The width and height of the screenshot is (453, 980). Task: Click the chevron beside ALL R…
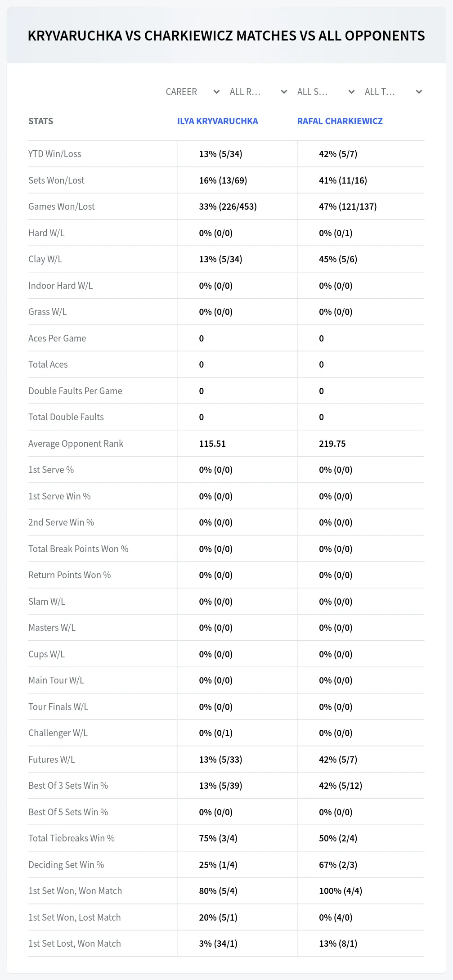284,92
